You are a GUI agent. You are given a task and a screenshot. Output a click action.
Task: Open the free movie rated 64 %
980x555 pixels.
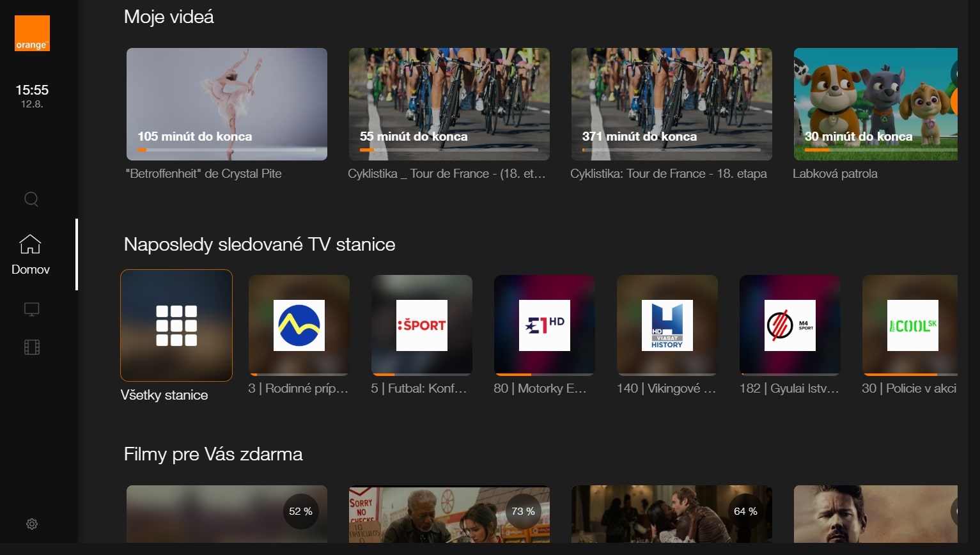click(671, 515)
